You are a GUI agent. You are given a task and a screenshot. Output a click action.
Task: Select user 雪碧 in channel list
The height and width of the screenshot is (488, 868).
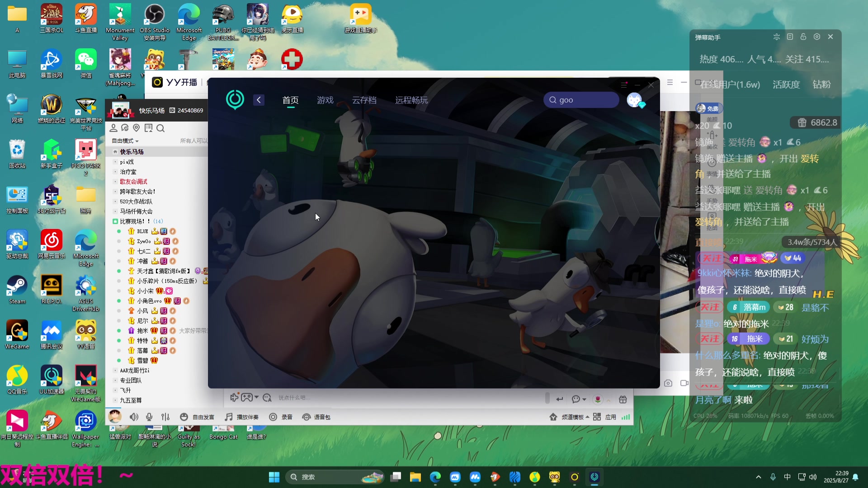[x=142, y=361]
